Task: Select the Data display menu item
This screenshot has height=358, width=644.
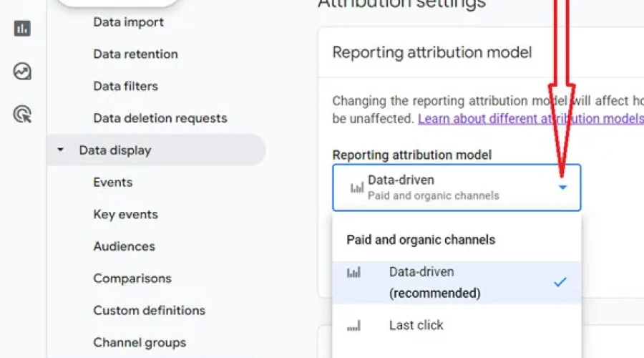Action: 156,150
